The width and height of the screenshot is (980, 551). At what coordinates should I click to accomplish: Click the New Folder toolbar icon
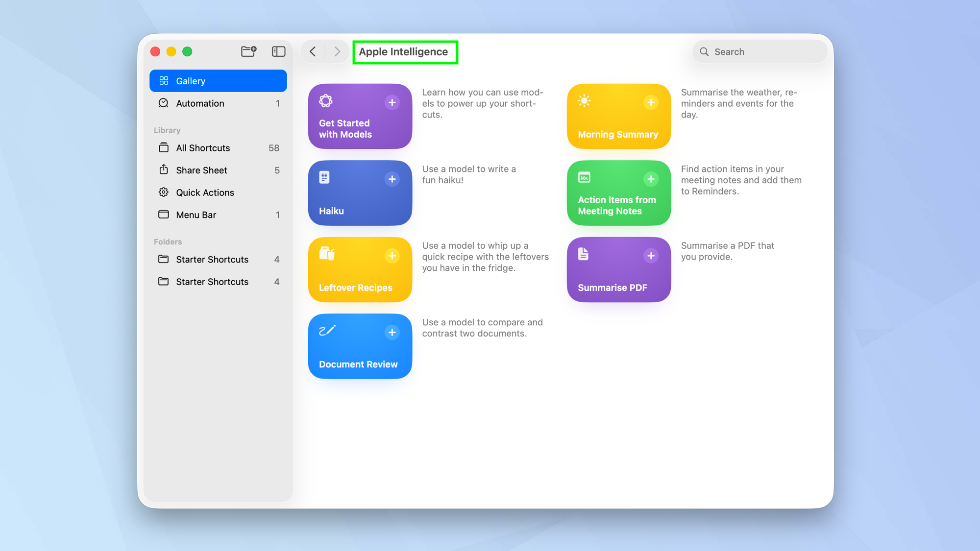248,51
